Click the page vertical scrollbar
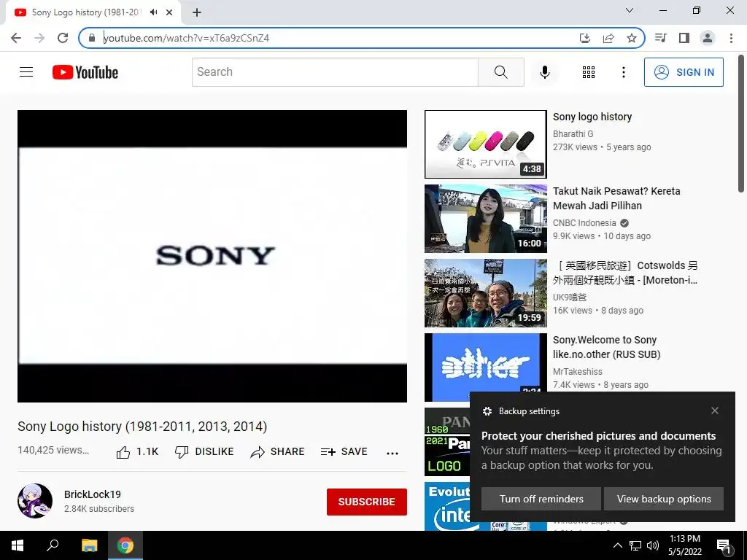This screenshot has height=560, width=747. [741, 124]
